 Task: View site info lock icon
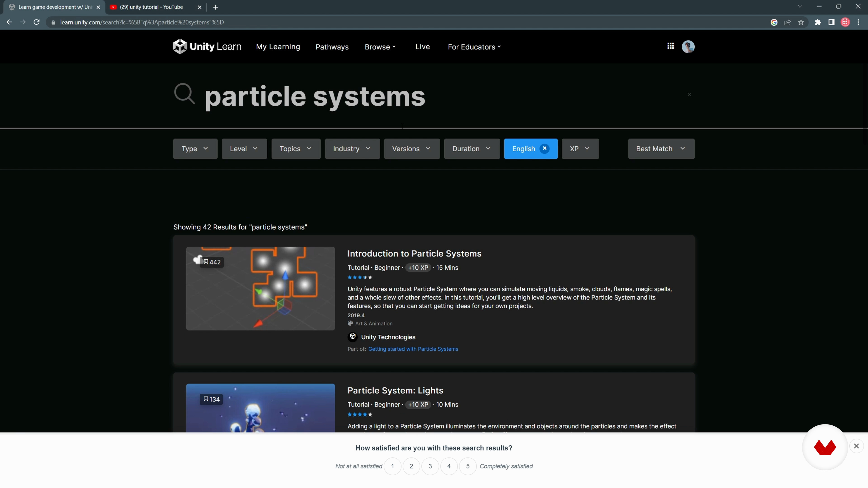point(53,22)
